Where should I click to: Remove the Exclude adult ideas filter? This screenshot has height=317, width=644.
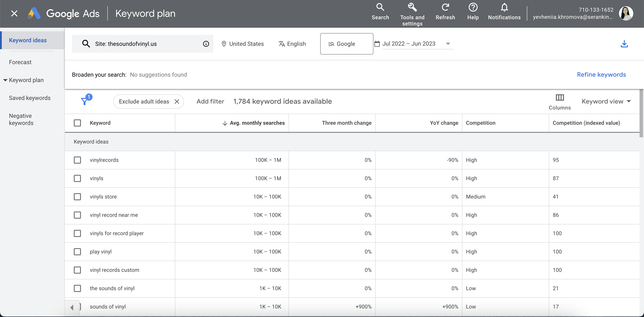pos(177,101)
